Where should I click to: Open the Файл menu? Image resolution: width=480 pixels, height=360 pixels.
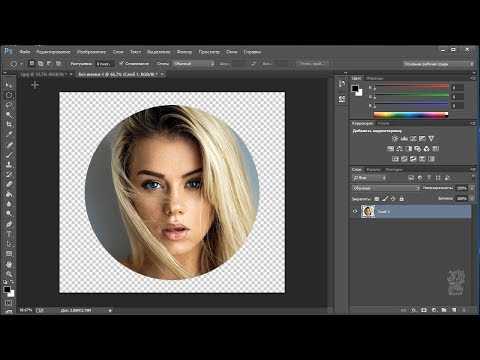click(25, 52)
